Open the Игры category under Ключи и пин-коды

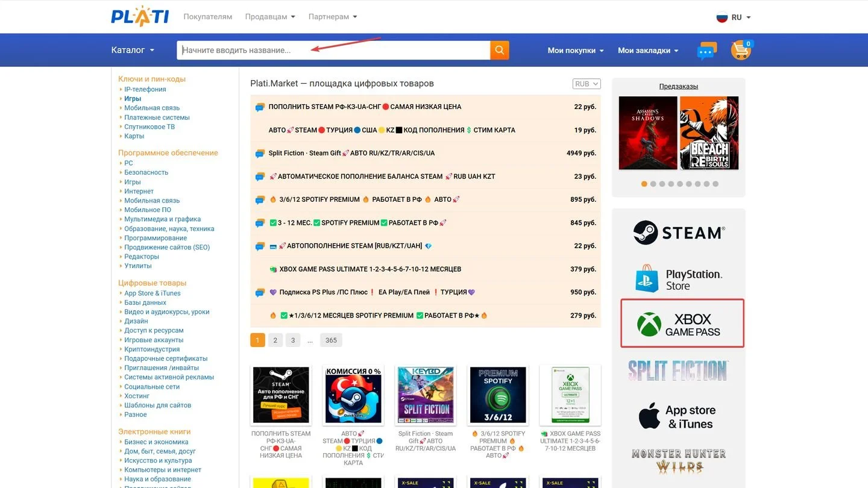(133, 99)
